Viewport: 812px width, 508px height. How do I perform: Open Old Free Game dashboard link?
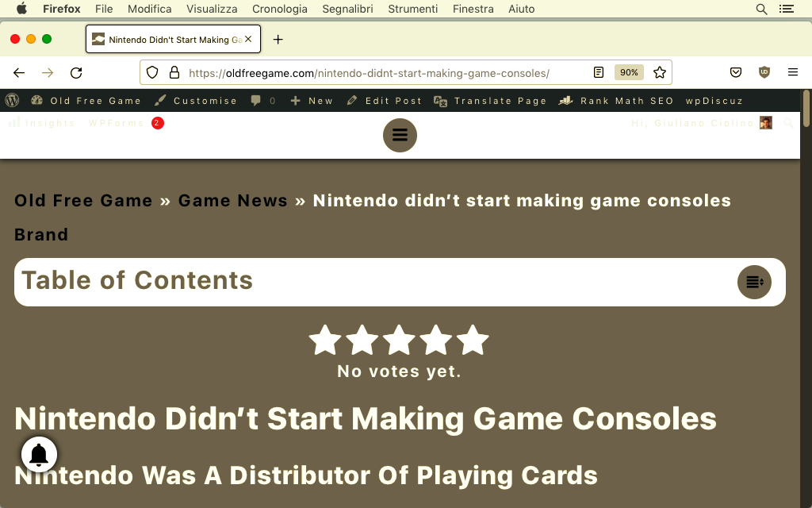coord(86,101)
